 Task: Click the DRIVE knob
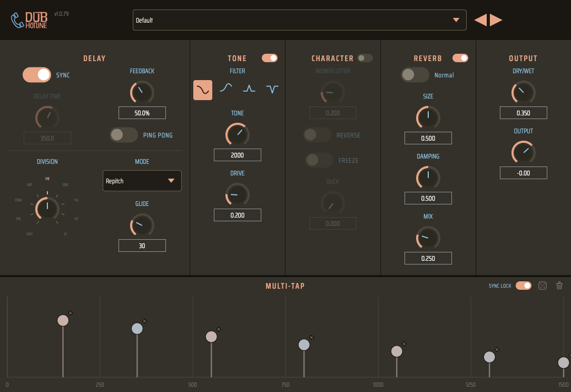238,194
